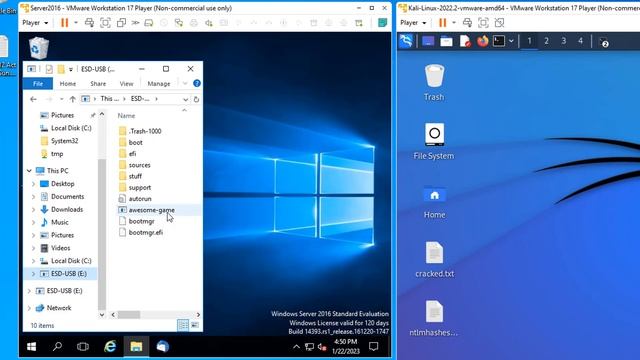The width and height of the screenshot is (640, 360).
Task: Enter full screen mode in Kali VMware toolbar
Action: coord(483,23)
